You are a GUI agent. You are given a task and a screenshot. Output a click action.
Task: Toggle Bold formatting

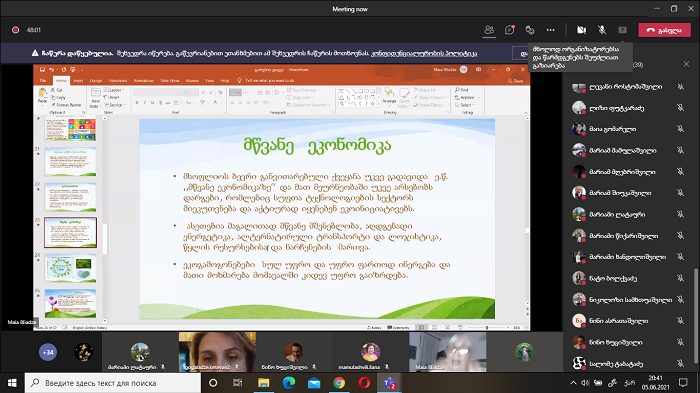137,103
